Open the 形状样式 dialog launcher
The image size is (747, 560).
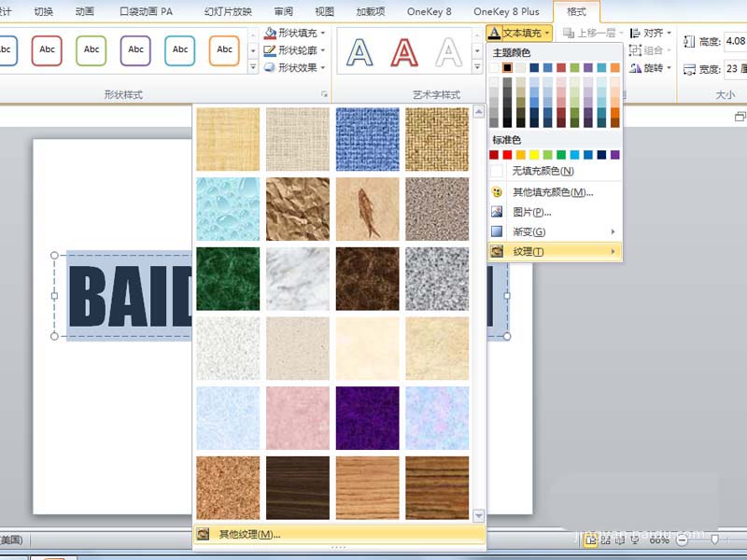click(x=324, y=94)
